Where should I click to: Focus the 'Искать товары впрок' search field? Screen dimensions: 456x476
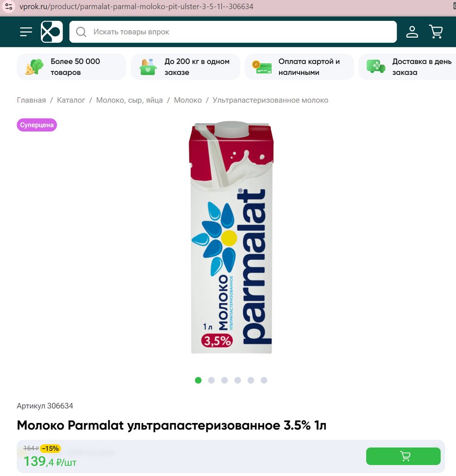tap(233, 32)
